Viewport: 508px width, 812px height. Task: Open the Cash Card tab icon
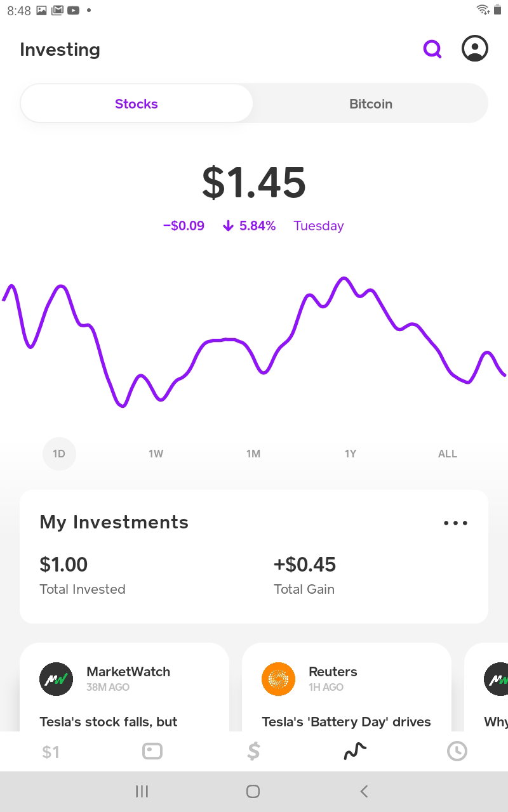[x=152, y=752]
